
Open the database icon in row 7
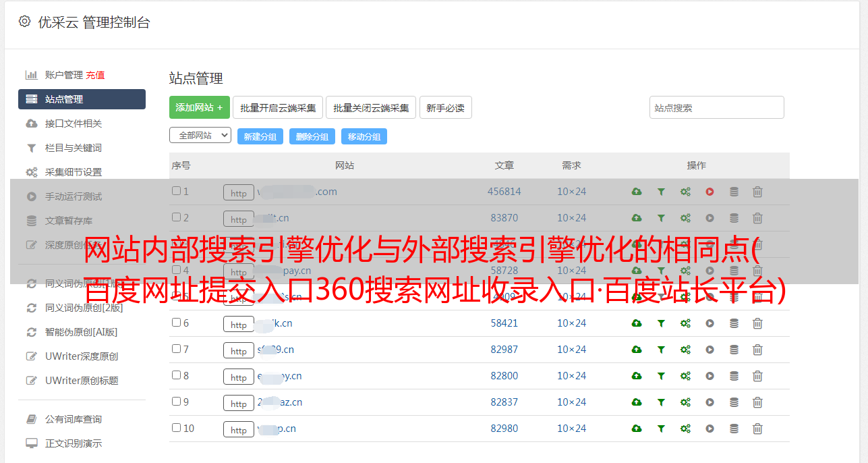(734, 350)
